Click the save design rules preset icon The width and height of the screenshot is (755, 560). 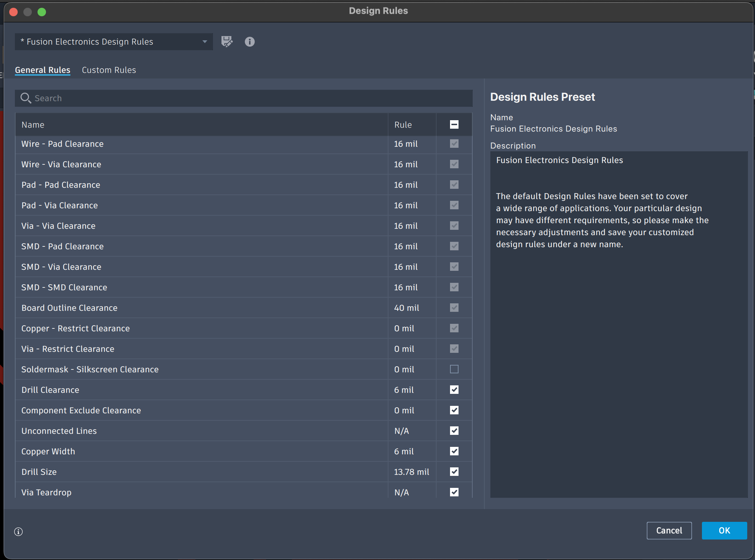227,42
